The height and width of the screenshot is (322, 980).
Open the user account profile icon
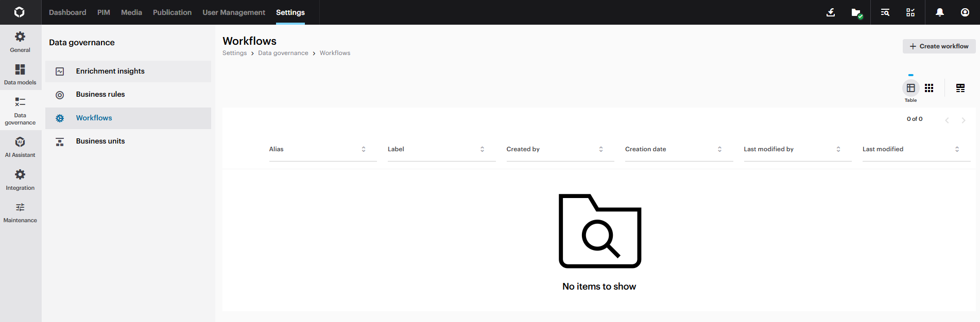(965, 12)
